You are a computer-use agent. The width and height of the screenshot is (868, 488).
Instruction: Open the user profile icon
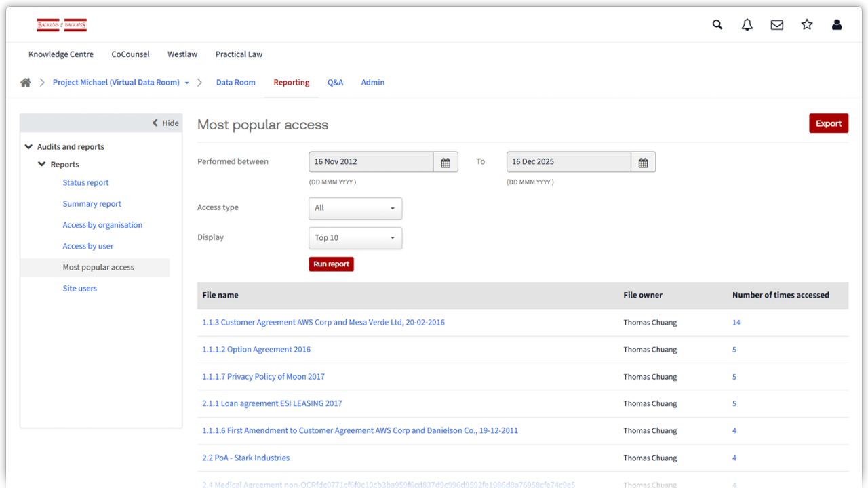[837, 25]
